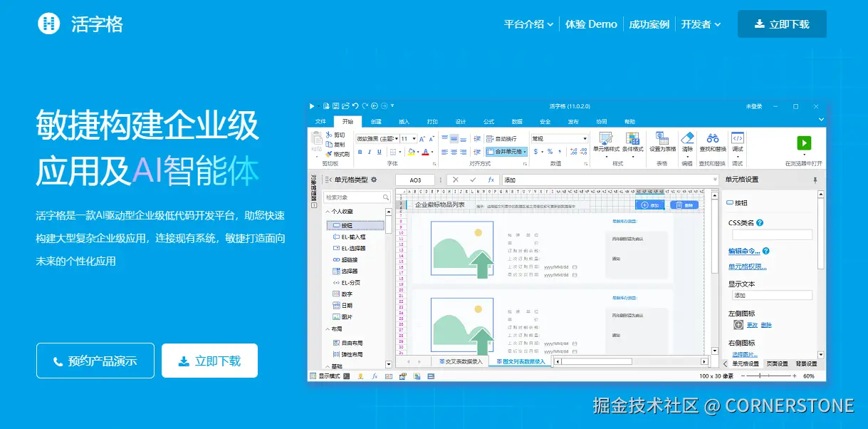The width and height of the screenshot is (868, 429).
Task: Click the 预约产品演示 button
Action: (95, 361)
